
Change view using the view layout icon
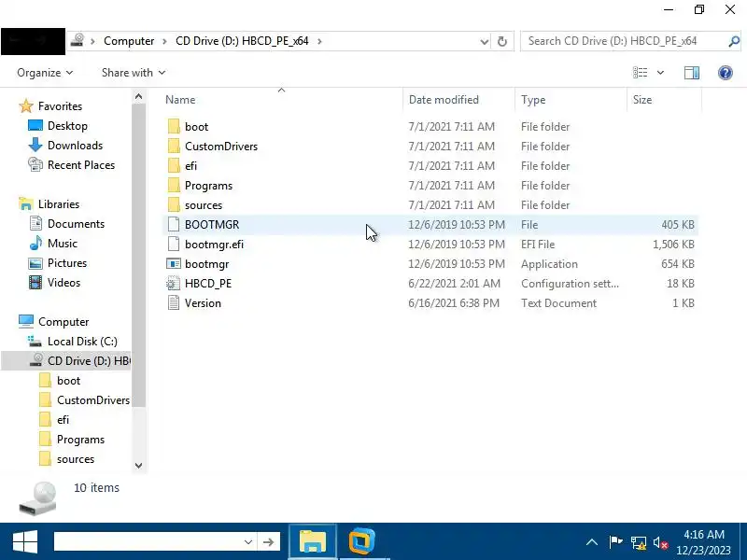coord(640,73)
